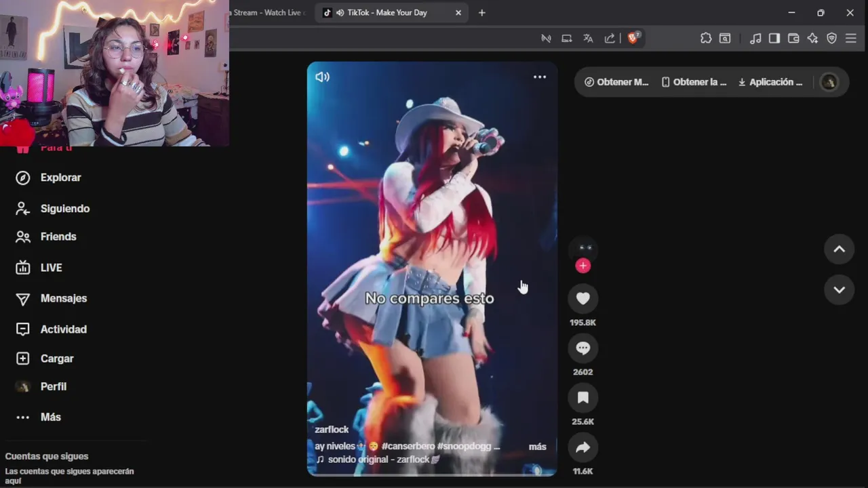Save video with the bookmark icon
Screen dimensions: 868x488
583,398
